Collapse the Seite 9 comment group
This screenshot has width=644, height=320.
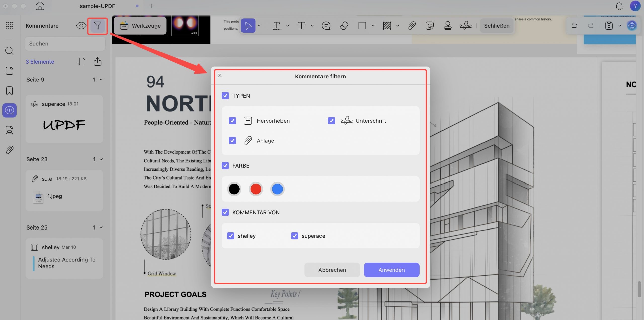click(101, 80)
